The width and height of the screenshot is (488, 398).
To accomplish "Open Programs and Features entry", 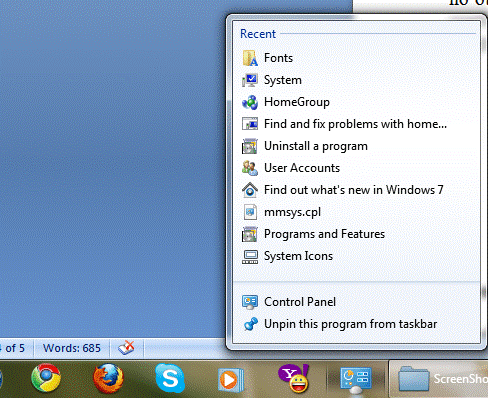I will tap(356, 234).
